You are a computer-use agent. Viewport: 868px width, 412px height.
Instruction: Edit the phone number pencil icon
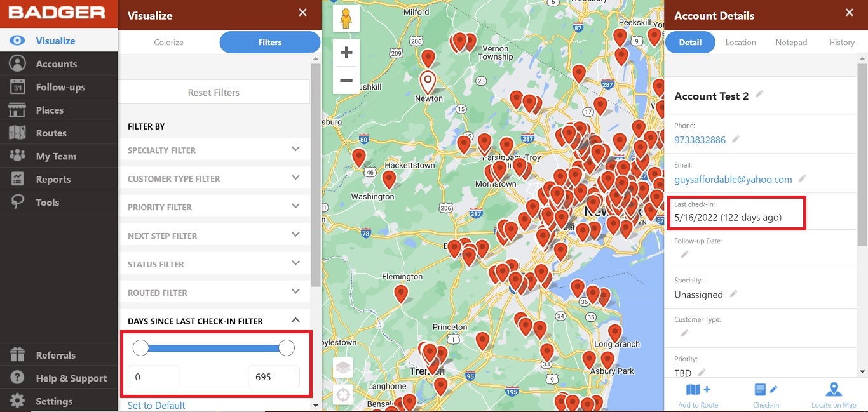pos(736,139)
